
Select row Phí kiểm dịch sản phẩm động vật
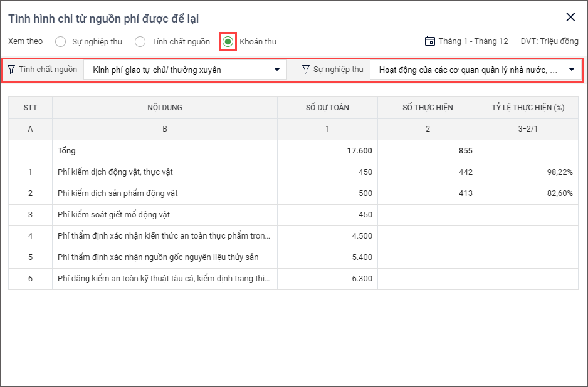pyautogui.click(x=164, y=194)
